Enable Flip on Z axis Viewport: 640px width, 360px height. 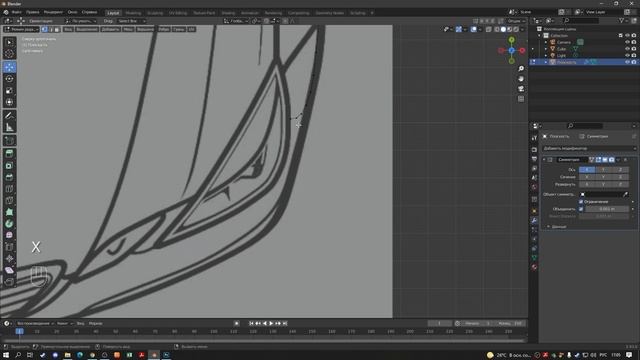pos(620,184)
